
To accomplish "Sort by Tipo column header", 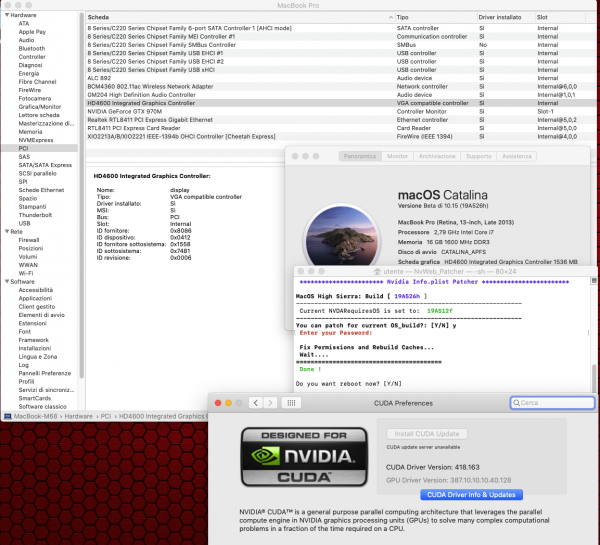I will [x=436, y=17].
